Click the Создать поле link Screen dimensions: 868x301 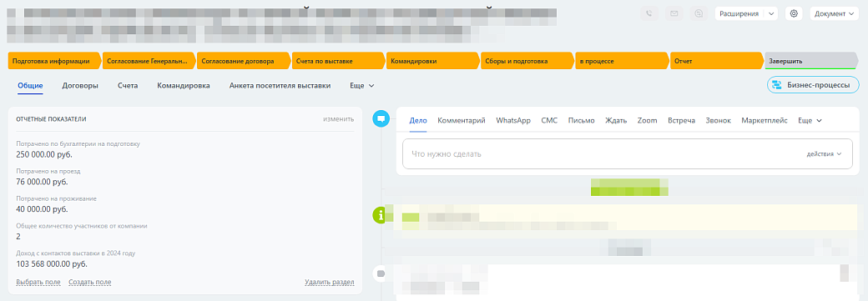pos(89,282)
